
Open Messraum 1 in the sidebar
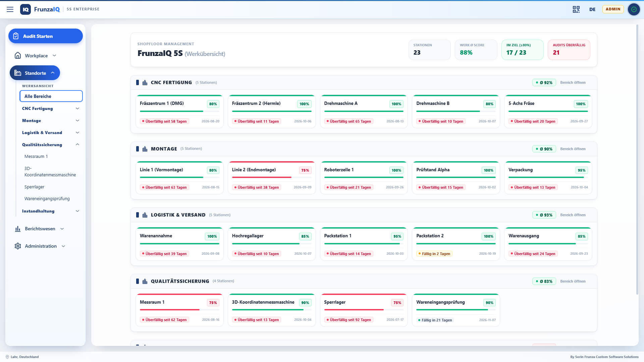point(51,157)
